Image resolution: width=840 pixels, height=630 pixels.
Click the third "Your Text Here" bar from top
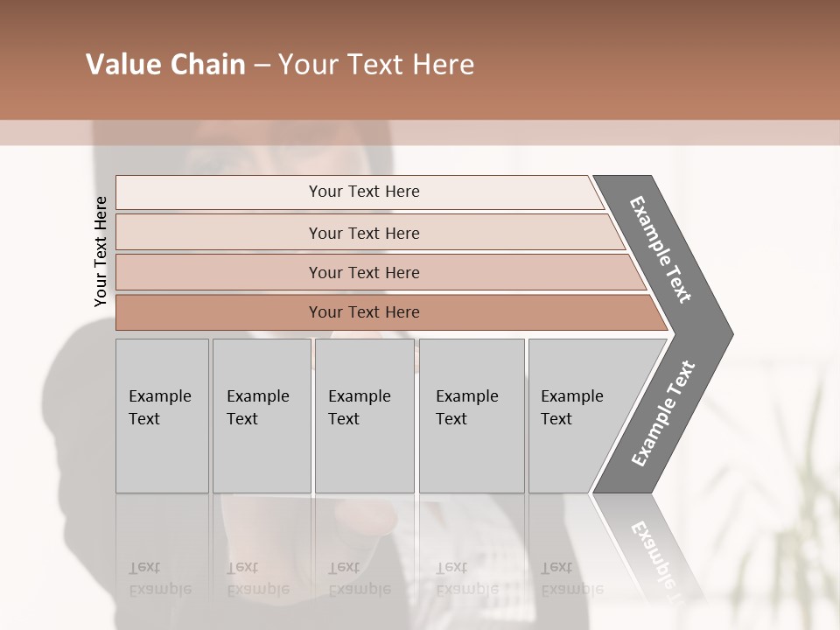[x=363, y=272]
